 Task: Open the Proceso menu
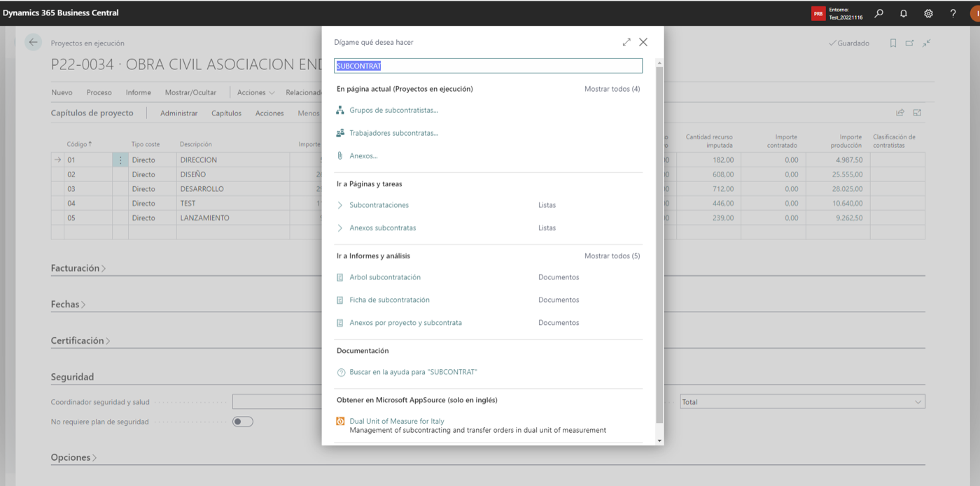[99, 92]
